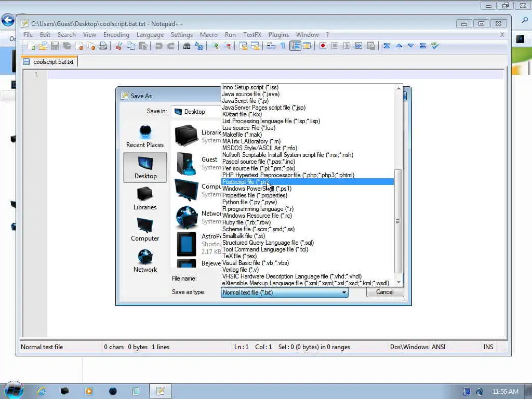Toggle the Word Wrap toolbar icon
Screen dimensions: 532x399
(271, 46)
